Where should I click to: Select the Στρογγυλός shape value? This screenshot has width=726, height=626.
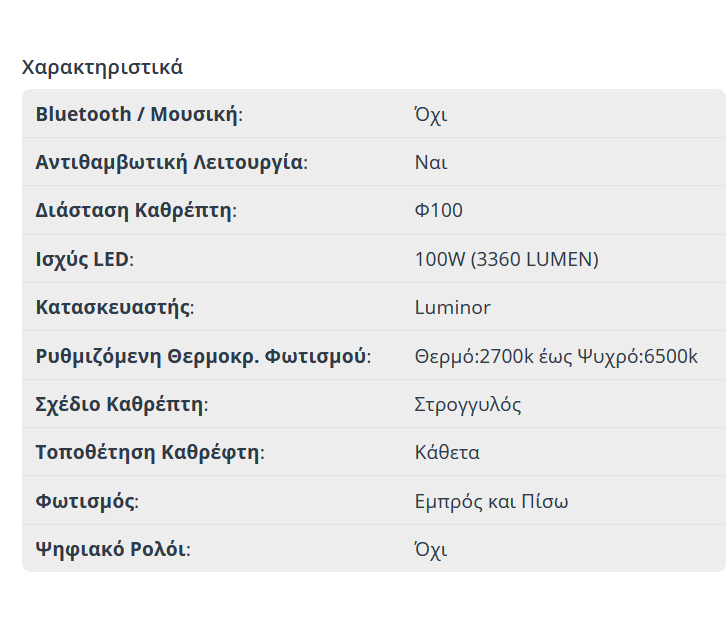click(x=468, y=404)
